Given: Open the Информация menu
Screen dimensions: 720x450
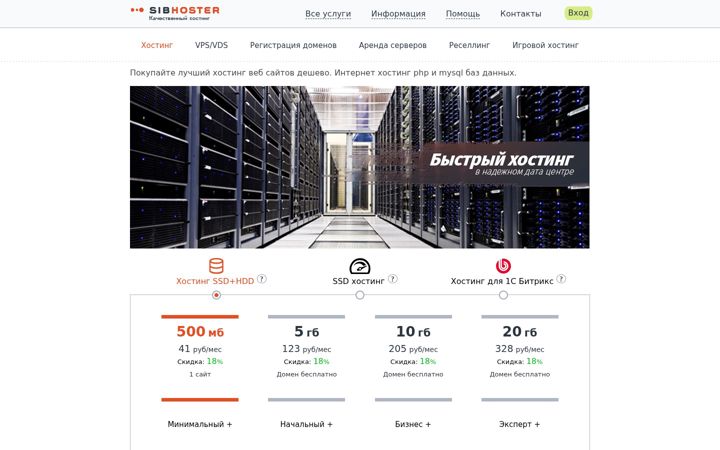Looking at the screenshot, I should tap(398, 14).
